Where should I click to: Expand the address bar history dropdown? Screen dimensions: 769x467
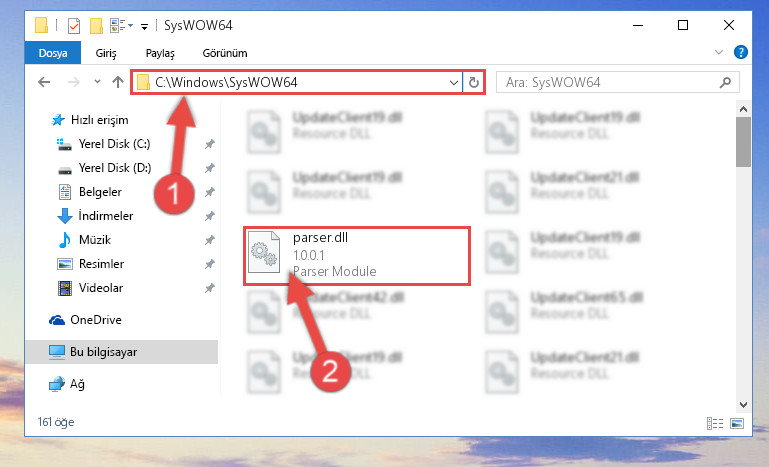(454, 82)
